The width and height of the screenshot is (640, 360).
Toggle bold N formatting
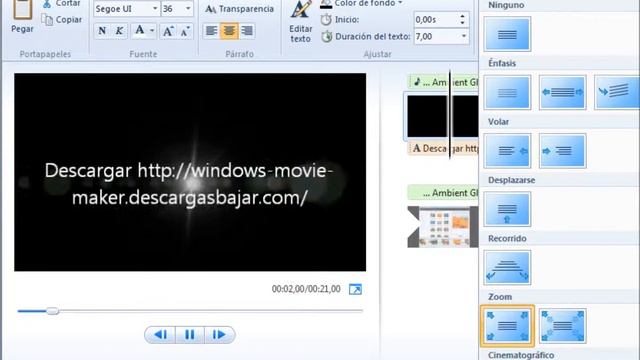click(x=102, y=31)
